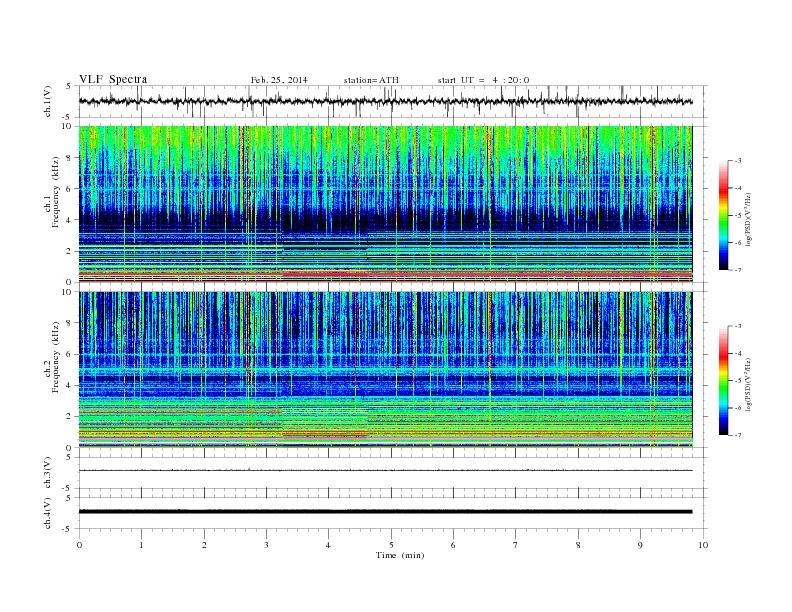Click the time axis tick label "2"
792x612 pixels.
click(204, 545)
